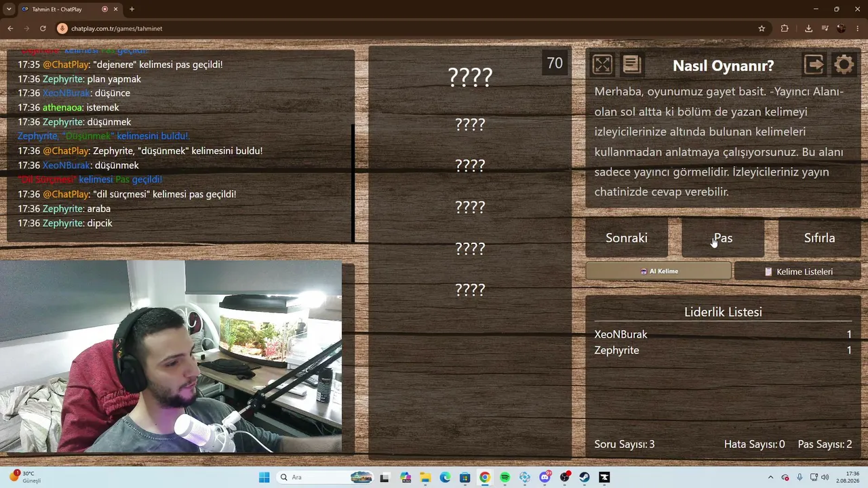Screen dimensions: 868x488
Task: Reload the ChatPlay page
Action: (43, 28)
